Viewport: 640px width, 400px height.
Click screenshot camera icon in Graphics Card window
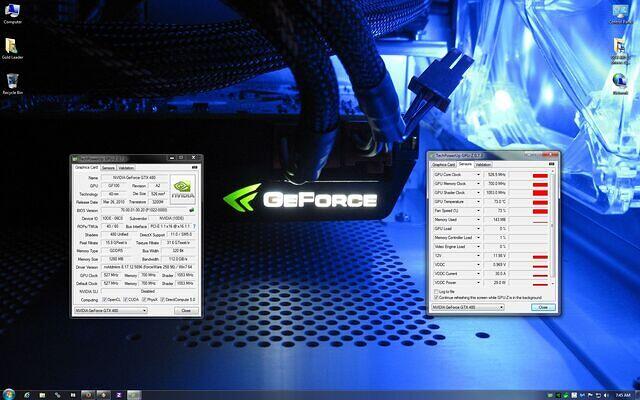click(194, 167)
